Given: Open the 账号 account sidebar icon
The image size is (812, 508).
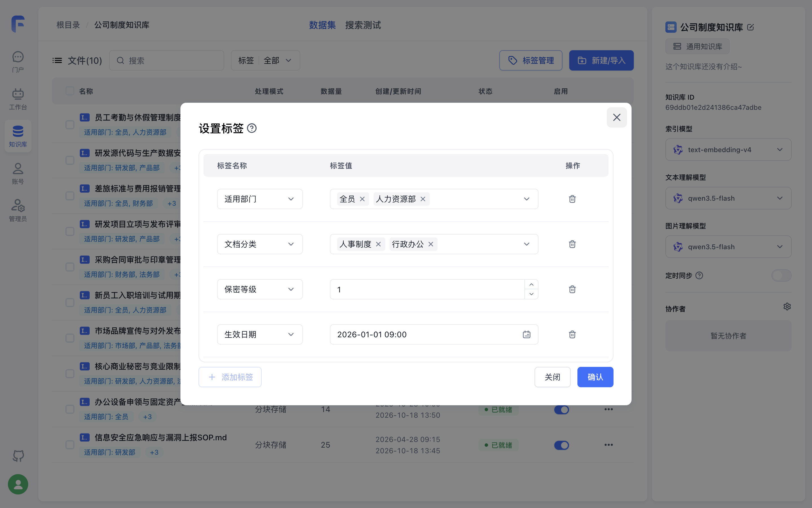Looking at the screenshot, I should pyautogui.click(x=18, y=173).
